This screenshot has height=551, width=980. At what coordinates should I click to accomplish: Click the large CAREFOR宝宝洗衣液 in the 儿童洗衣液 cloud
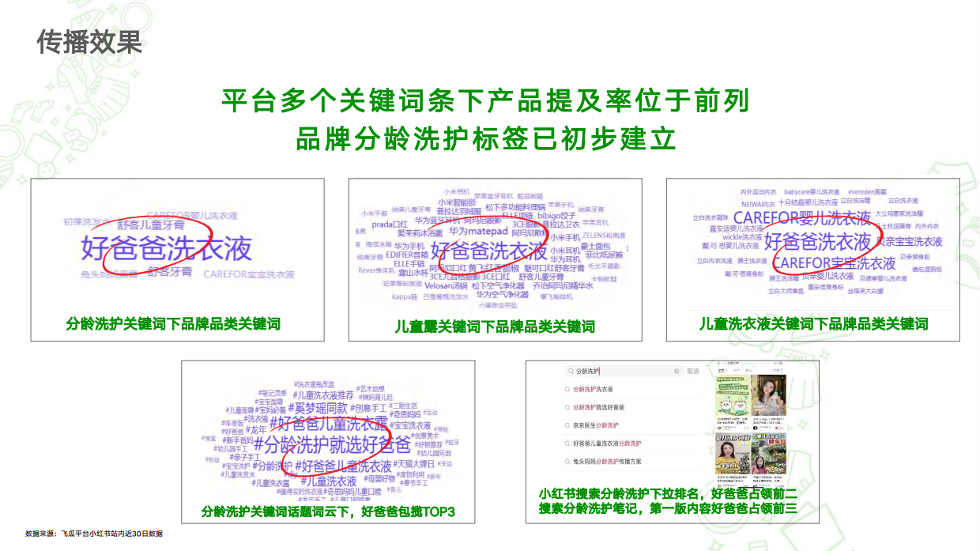[833, 262]
